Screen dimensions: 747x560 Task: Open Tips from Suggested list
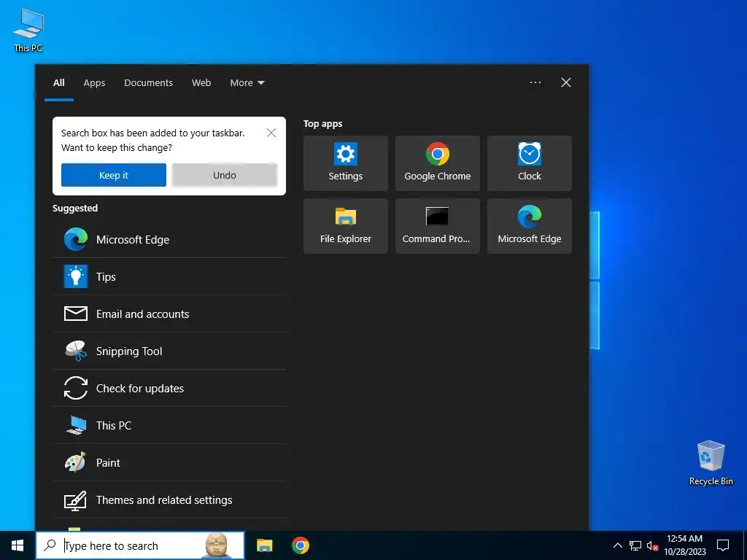(x=169, y=276)
